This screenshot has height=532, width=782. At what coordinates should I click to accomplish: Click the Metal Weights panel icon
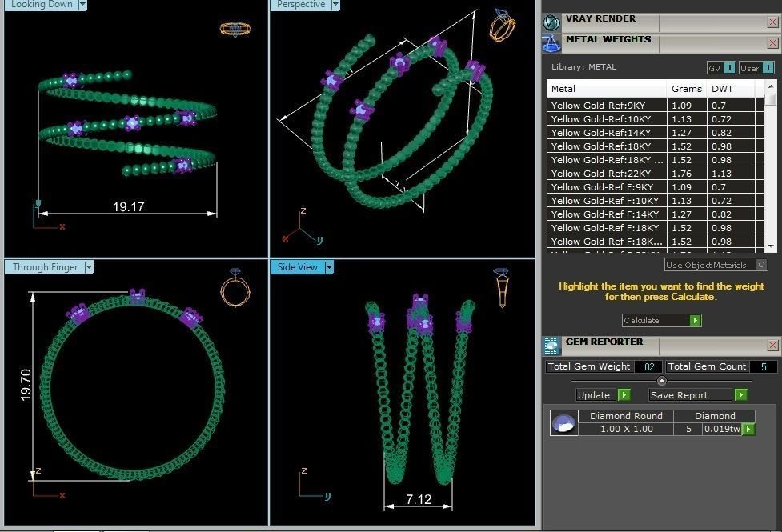[551, 44]
